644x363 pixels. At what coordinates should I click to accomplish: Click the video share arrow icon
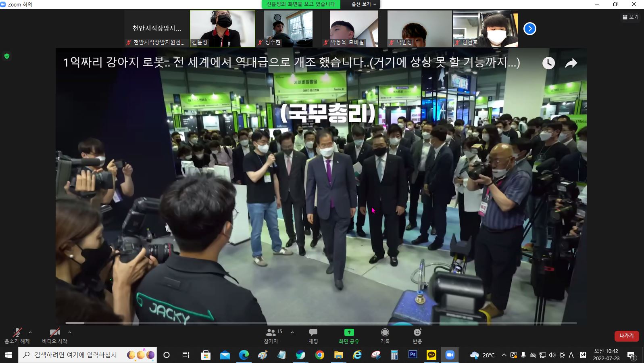coord(571,63)
